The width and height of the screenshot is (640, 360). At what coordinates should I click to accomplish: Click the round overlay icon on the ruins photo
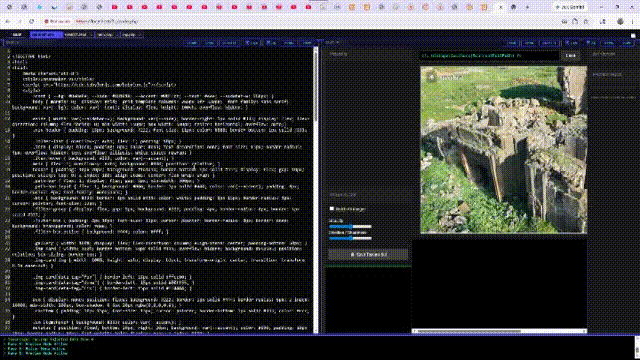pyautogui.click(x=432, y=77)
